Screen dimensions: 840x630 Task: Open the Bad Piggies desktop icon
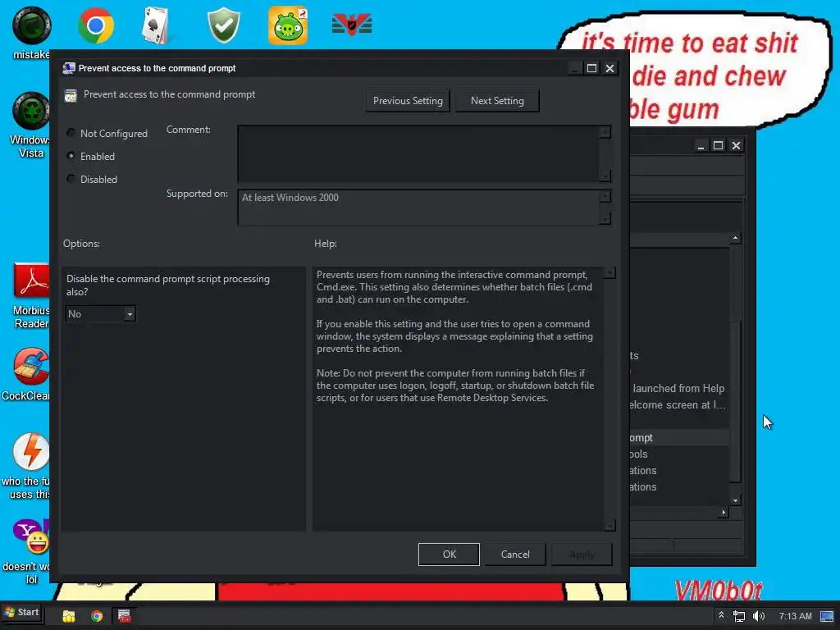point(288,25)
